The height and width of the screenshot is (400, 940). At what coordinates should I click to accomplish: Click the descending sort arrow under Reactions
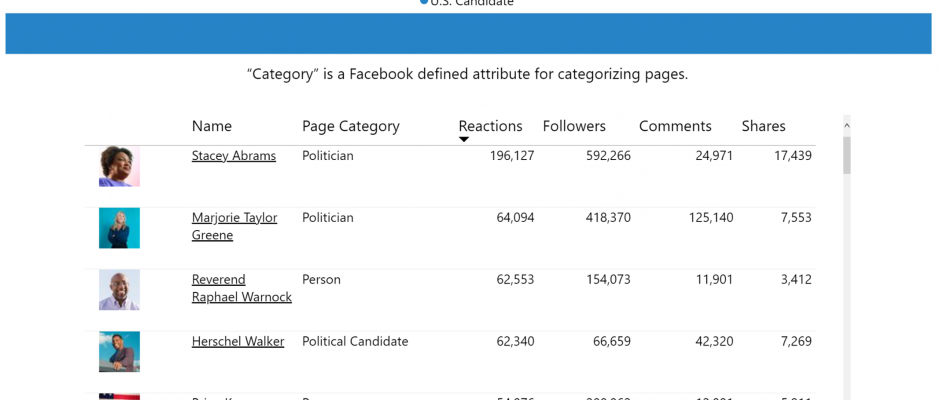(x=464, y=140)
